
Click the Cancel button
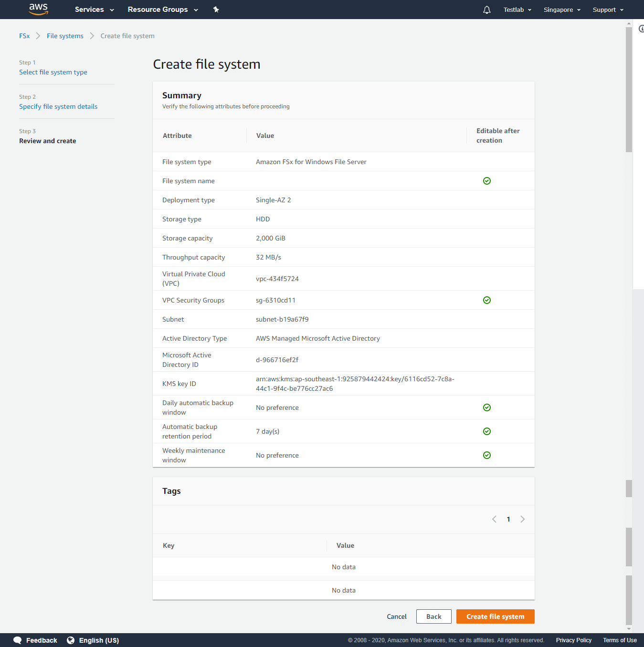[x=397, y=616]
